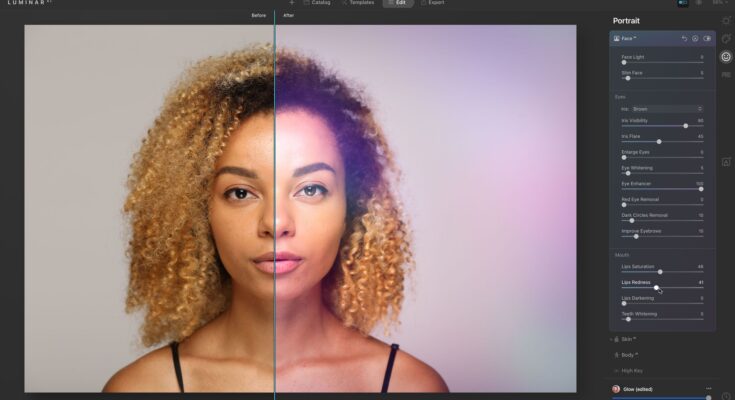Expand the Skin tool section
The width and height of the screenshot is (735, 400).
click(630, 339)
